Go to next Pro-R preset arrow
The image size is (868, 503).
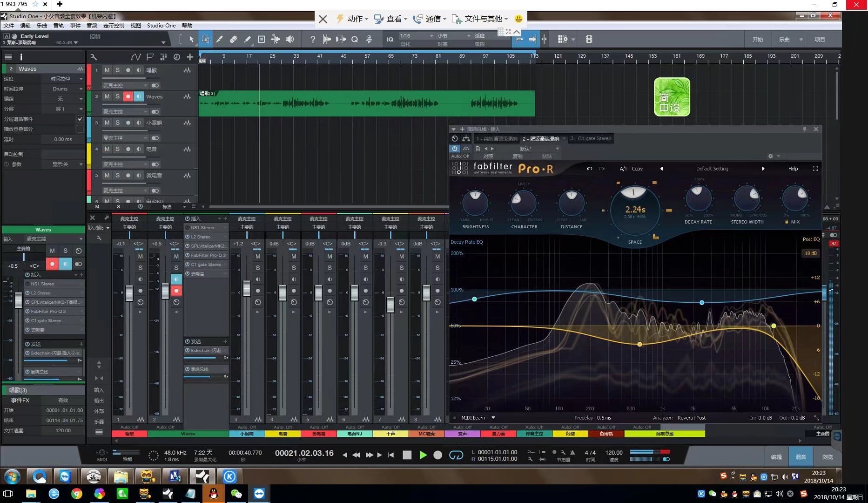pyautogui.click(x=763, y=169)
